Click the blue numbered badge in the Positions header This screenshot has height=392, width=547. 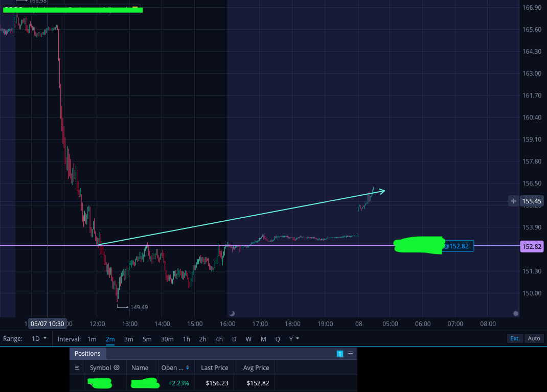pyautogui.click(x=340, y=354)
